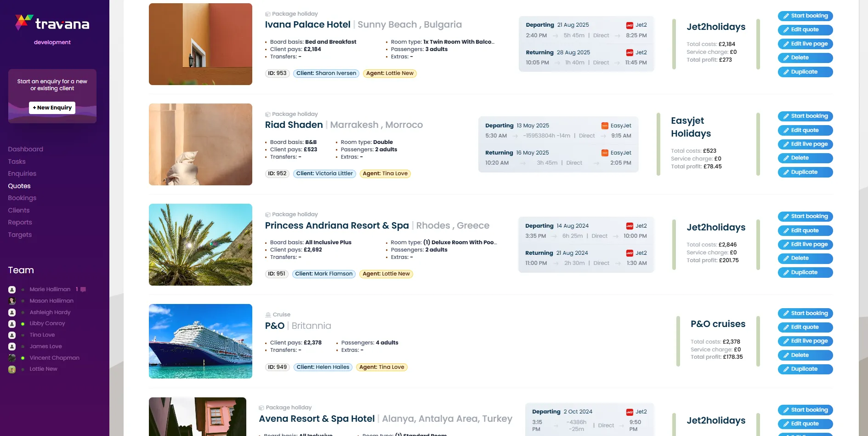This screenshot has width=868, height=436.
Task: Switch to the Dashboard page
Action: click(x=25, y=149)
